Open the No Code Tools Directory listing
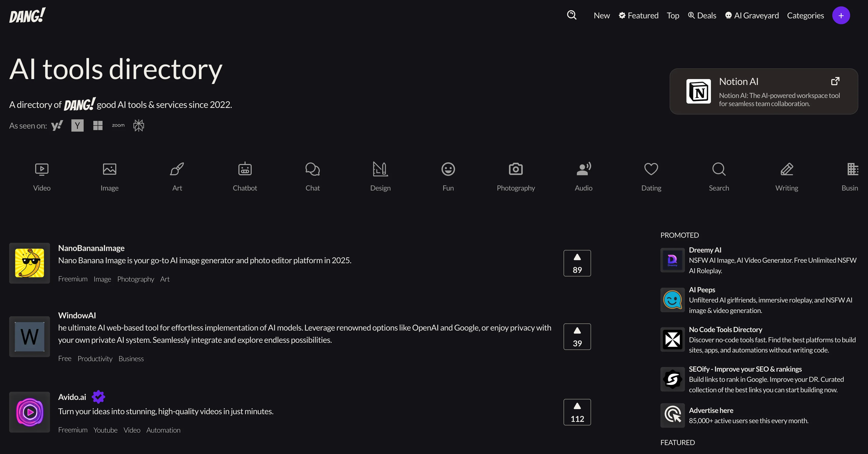 [725, 330]
